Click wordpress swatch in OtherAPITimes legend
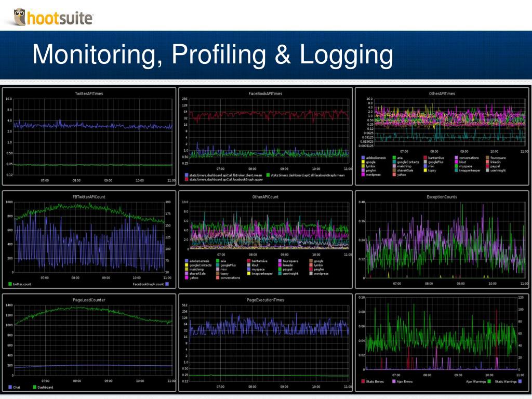This screenshot has height=399, width=532. coord(363,175)
